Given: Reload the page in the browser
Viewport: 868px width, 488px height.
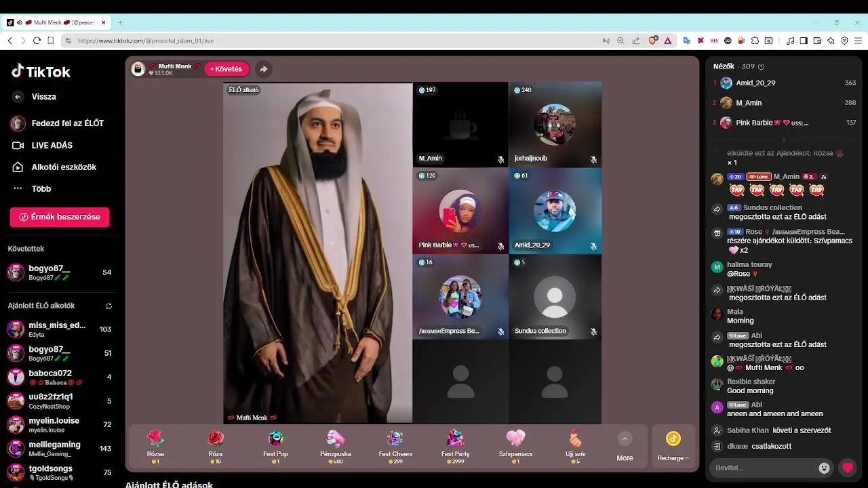Looking at the screenshot, I should click(37, 41).
